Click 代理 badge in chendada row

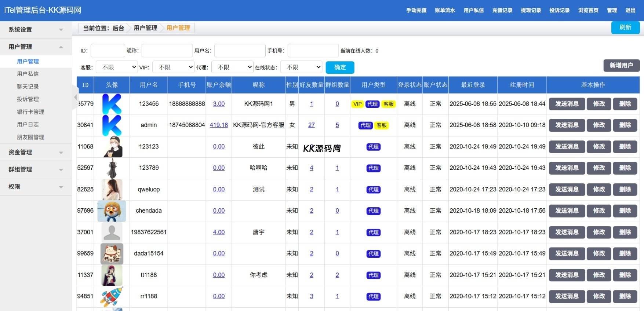374,211
